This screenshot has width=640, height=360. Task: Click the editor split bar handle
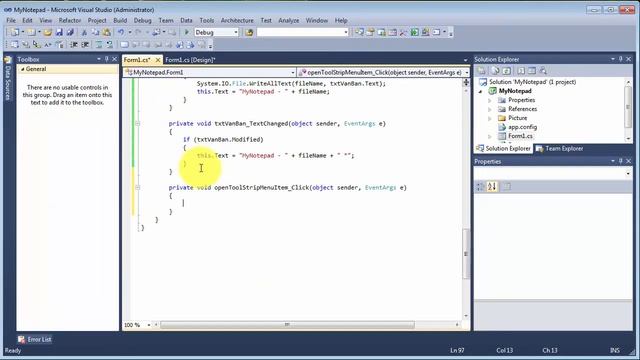(x=466, y=82)
